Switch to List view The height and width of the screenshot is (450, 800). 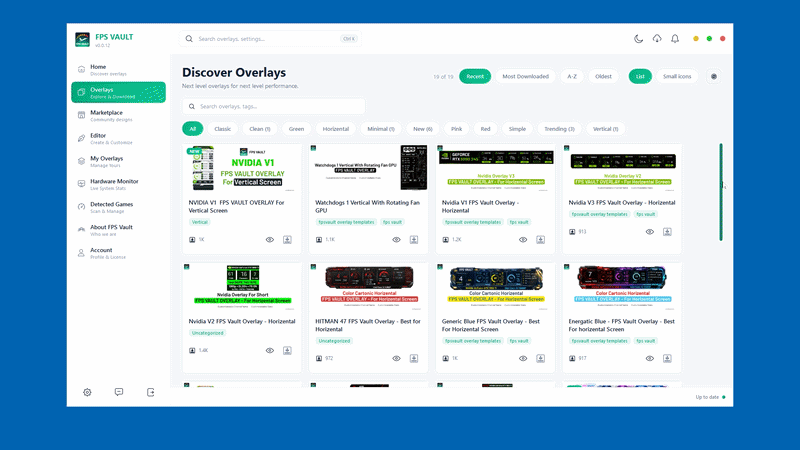[x=640, y=77]
